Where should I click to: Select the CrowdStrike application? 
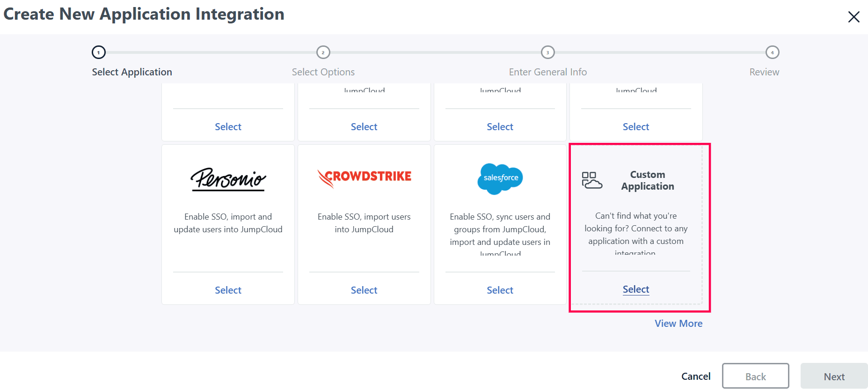pyautogui.click(x=364, y=290)
